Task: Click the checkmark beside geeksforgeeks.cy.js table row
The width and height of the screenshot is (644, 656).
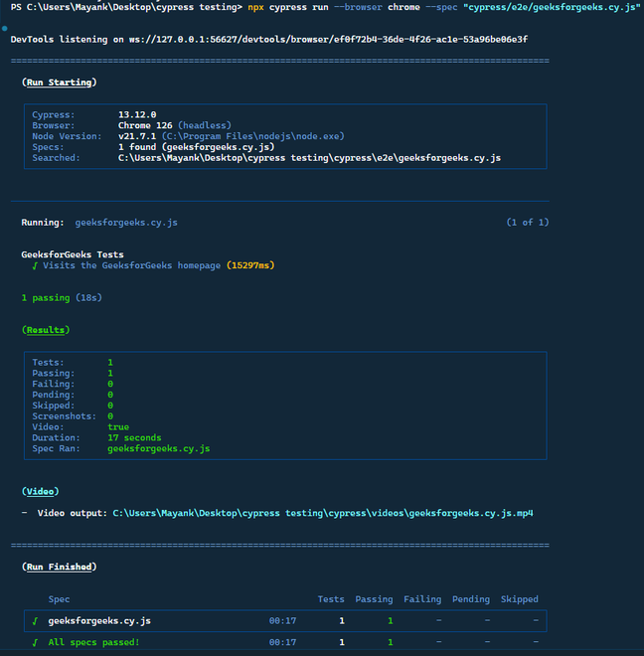Action: (x=35, y=621)
